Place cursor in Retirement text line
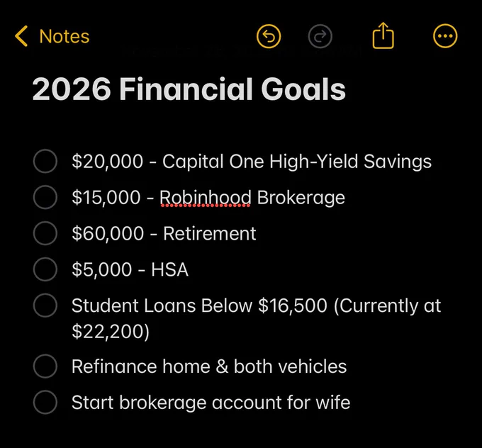Screen dimensions: 482x448 [164, 233]
